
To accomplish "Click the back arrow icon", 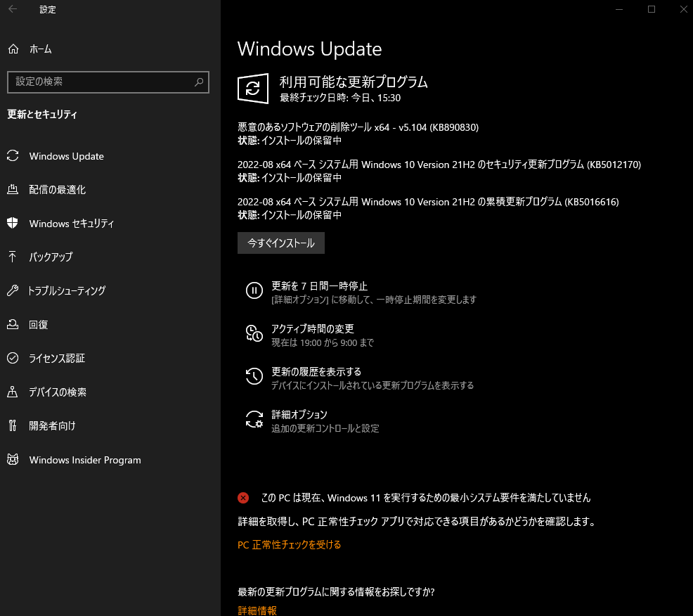I will point(13,9).
